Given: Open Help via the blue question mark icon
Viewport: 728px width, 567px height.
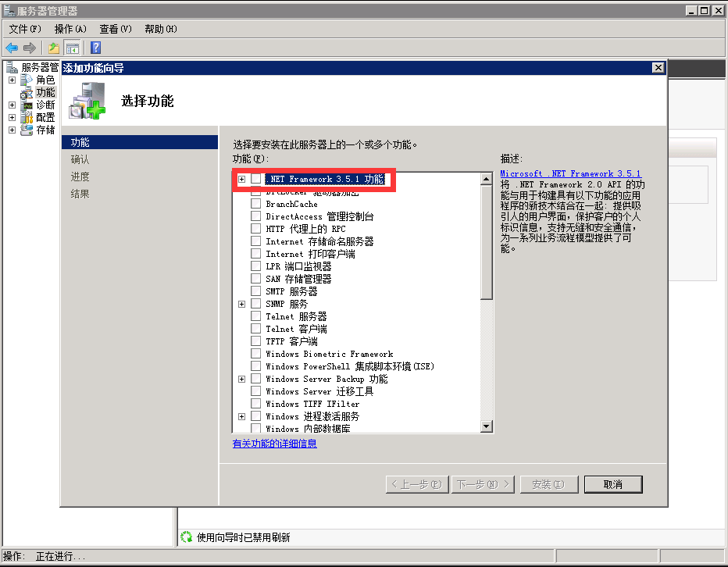Looking at the screenshot, I should pos(95,48).
